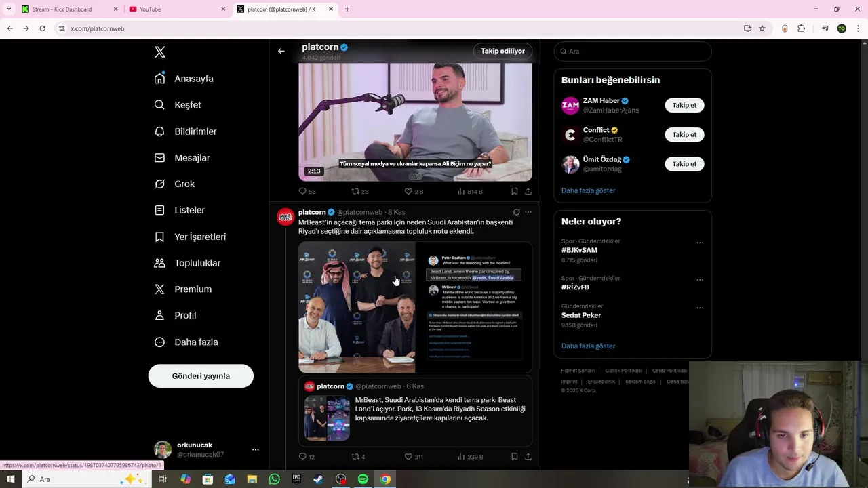This screenshot has height=488, width=868.
Task: Open Steam from taskbar
Action: pos(318,479)
